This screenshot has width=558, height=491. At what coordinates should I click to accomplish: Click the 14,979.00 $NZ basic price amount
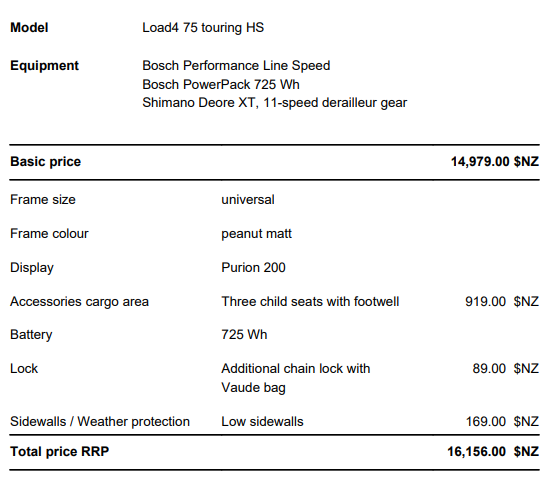tap(495, 162)
